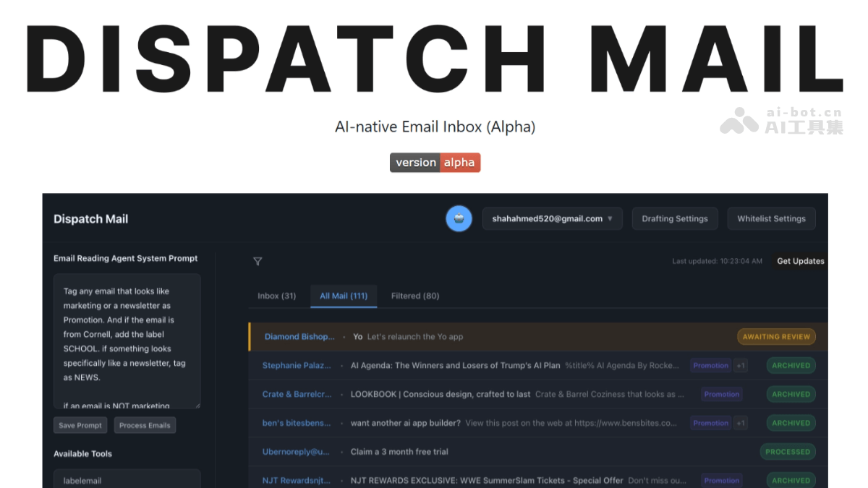The height and width of the screenshot is (488, 868).
Task: Expand the +1 tag on Stephanie Palazzolo's email
Action: click(x=741, y=365)
